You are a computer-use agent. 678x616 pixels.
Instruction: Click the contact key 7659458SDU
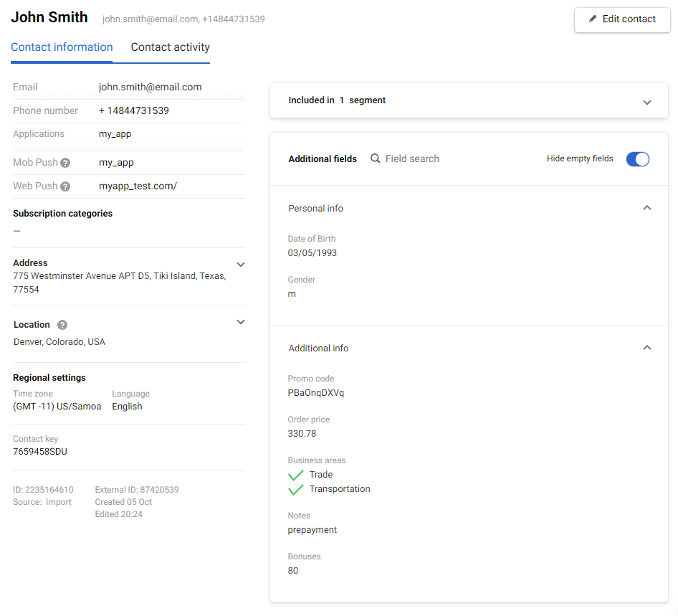coord(40,452)
